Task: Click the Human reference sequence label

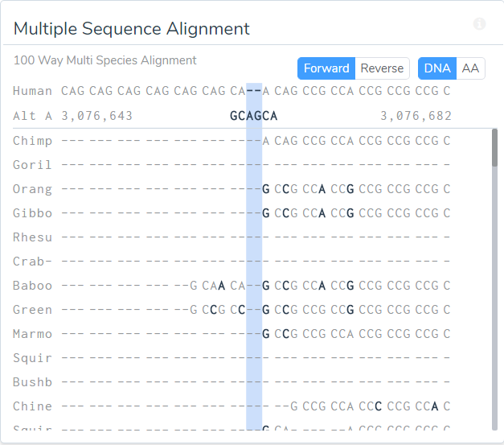Action: (x=33, y=91)
